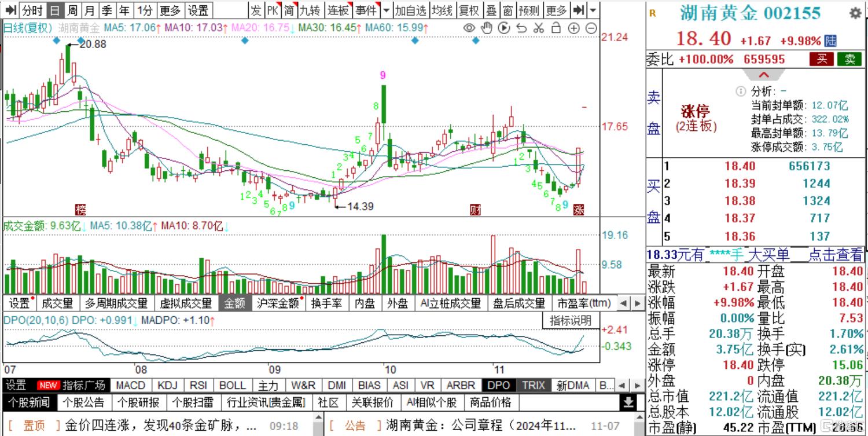Toggle the 窗 window button

(x=507, y=10)
